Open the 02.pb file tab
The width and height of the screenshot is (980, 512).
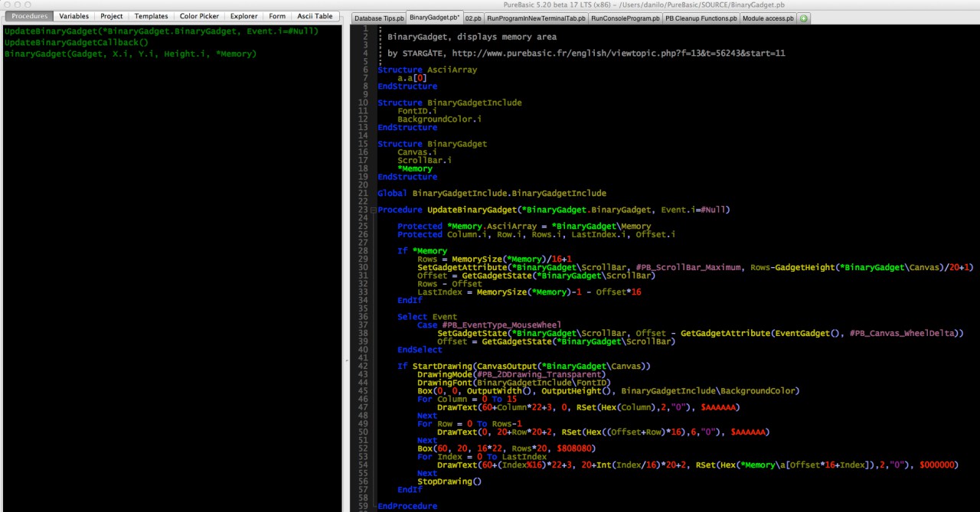(x=473, y=18)
